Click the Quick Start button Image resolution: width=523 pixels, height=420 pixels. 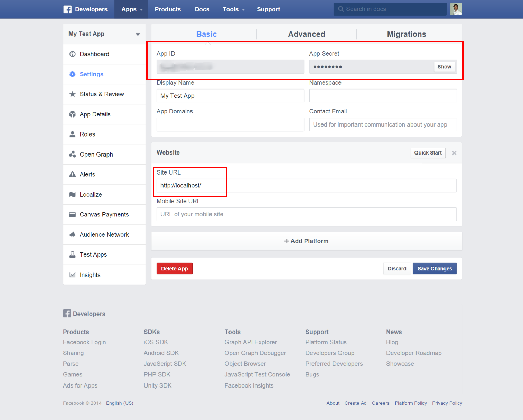428,153
